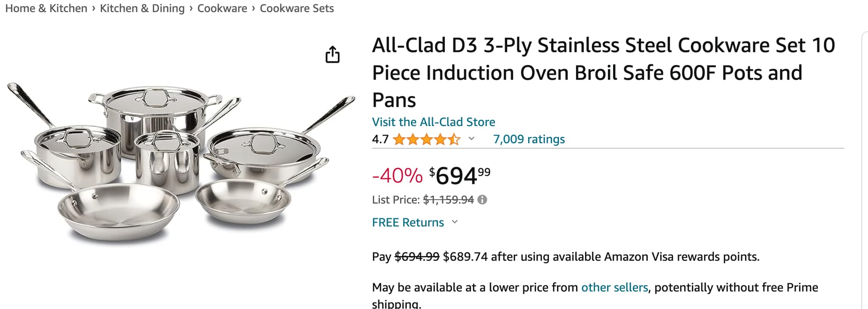Go to Home & Kitchen breadcrumb
This screenshot has height=309, width=868.
pos(46,8)
